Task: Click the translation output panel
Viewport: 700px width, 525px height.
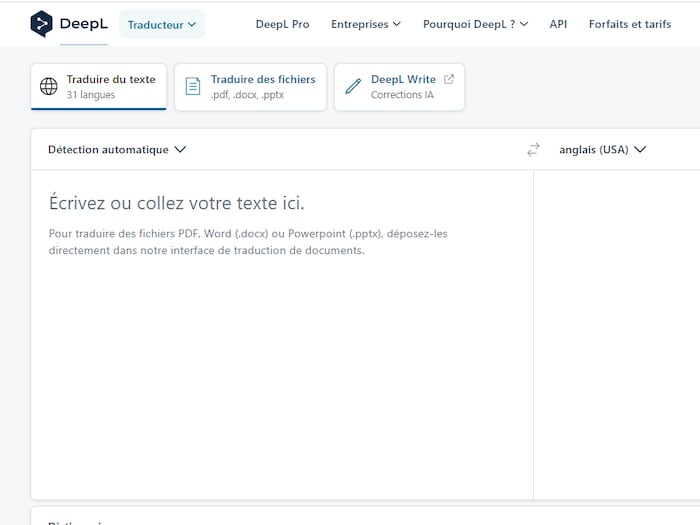Action: click(x=617, y=335)
